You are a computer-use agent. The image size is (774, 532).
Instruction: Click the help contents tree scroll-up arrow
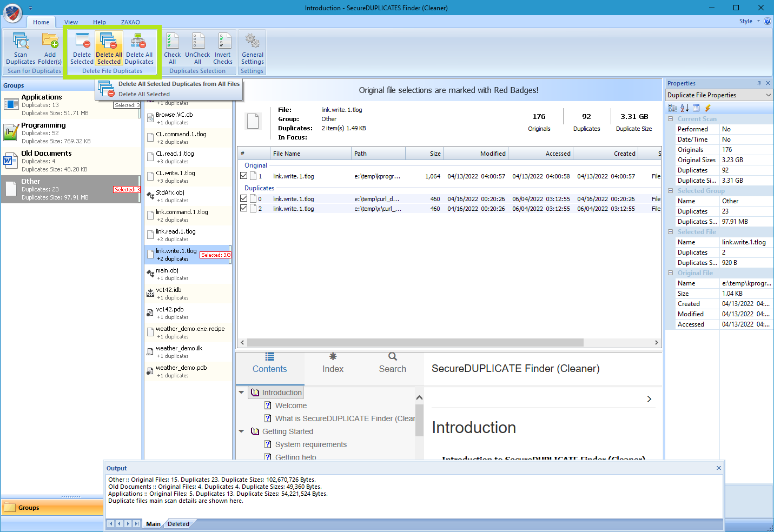(x=419, y=398)
